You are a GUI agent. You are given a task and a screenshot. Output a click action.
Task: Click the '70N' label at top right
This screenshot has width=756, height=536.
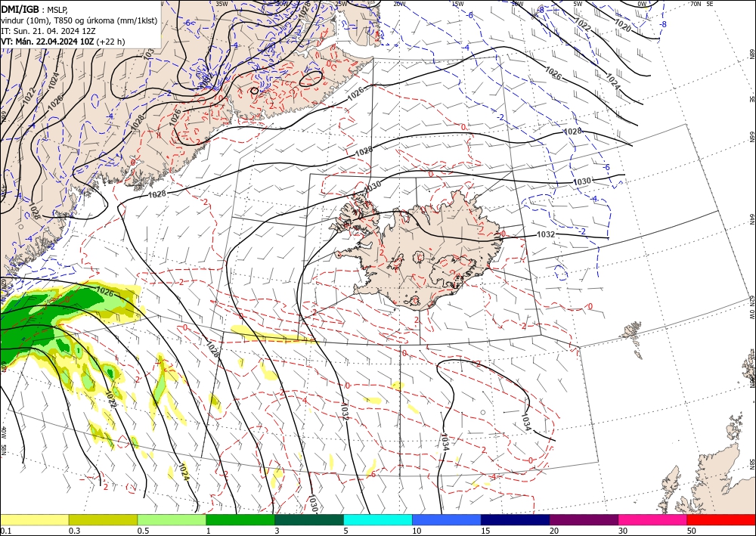(696, 4)
